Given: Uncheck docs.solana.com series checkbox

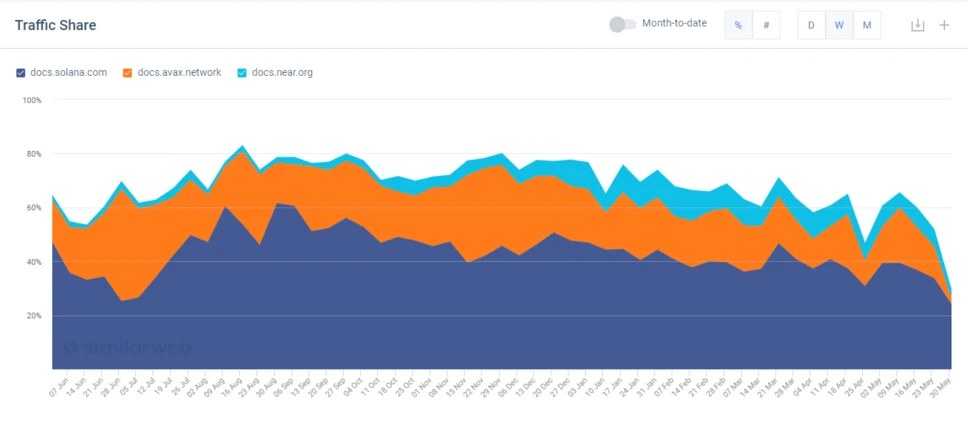Looking at the screenshot, I should click(21, 73).
